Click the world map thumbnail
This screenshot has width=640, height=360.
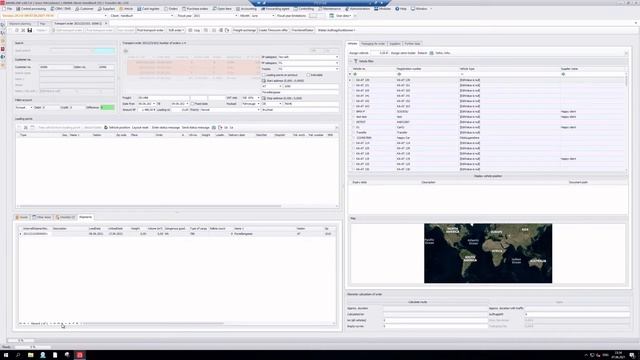point(488,253)
